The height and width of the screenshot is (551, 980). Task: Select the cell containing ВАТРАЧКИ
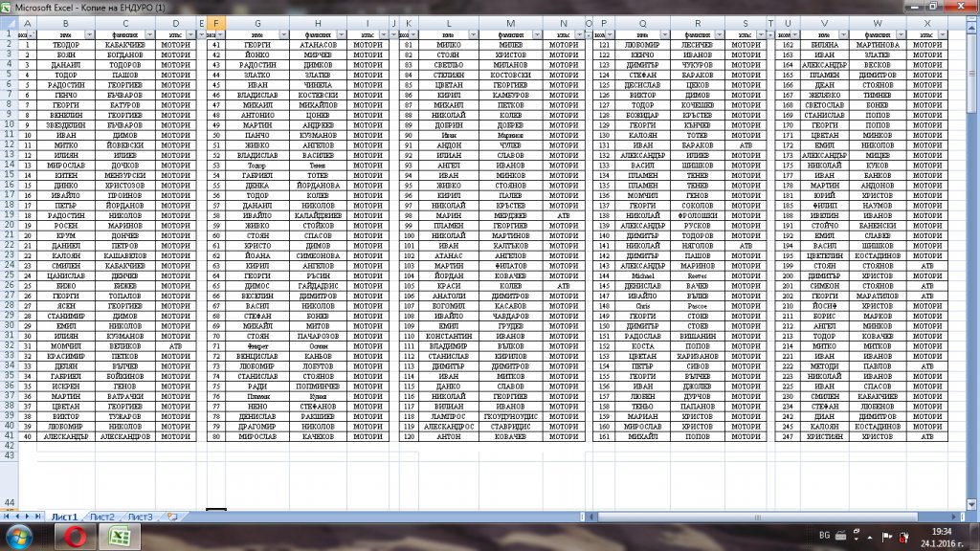pyautogui.click(x=125, y=396)
